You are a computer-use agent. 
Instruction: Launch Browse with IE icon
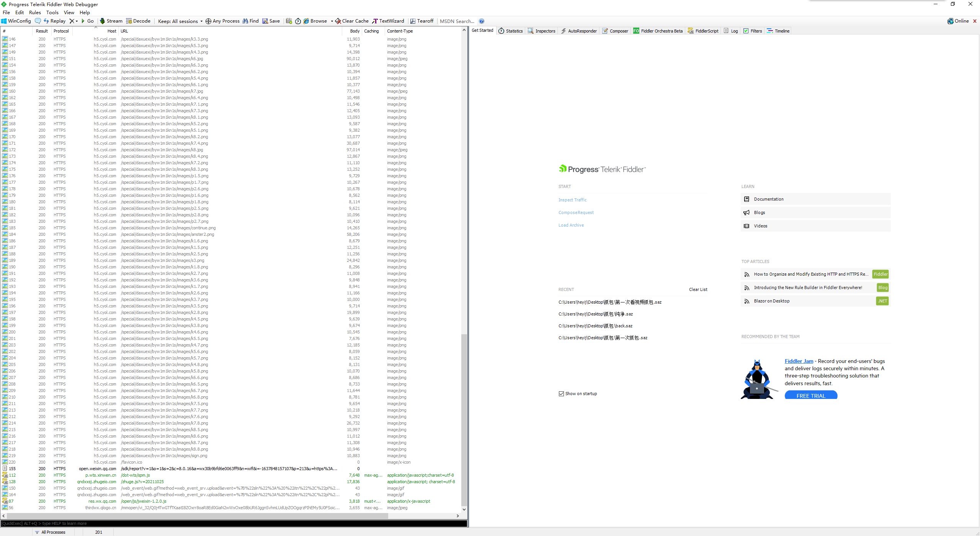315,21
